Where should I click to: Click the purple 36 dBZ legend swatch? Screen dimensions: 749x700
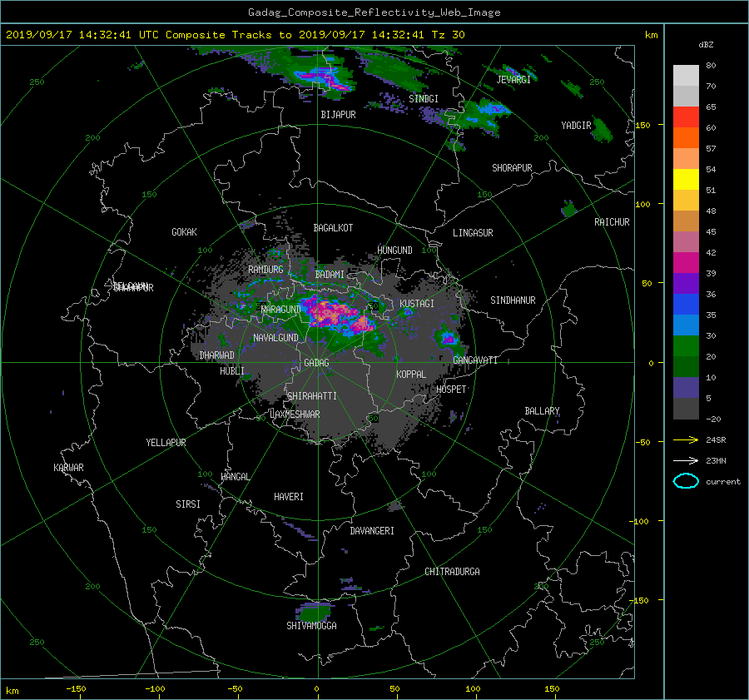[686, 284]
